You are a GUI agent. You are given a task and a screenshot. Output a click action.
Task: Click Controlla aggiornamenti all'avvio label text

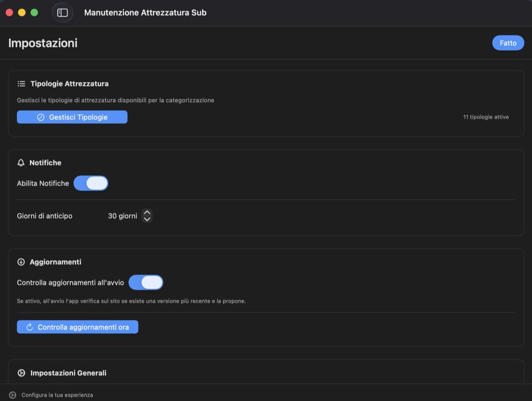coord(71,282)
